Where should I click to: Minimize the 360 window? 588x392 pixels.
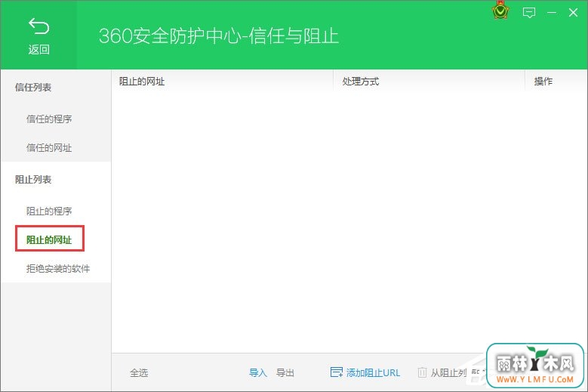click(x=551, y=13)
